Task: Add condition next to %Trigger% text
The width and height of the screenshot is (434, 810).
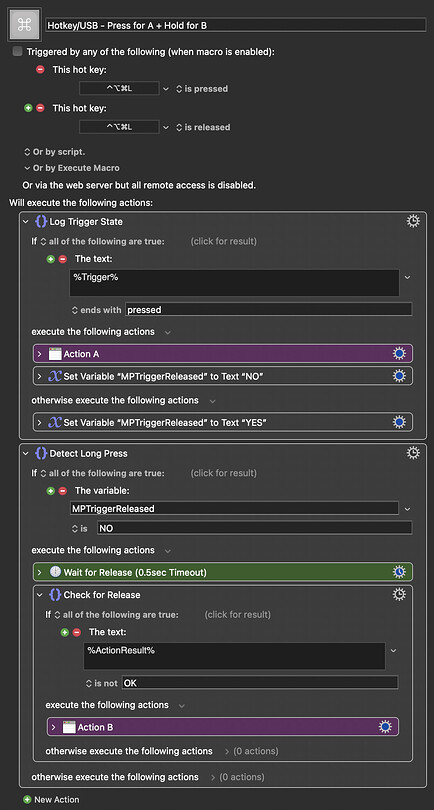Action: pyautogui.click(x=51, y=259)
